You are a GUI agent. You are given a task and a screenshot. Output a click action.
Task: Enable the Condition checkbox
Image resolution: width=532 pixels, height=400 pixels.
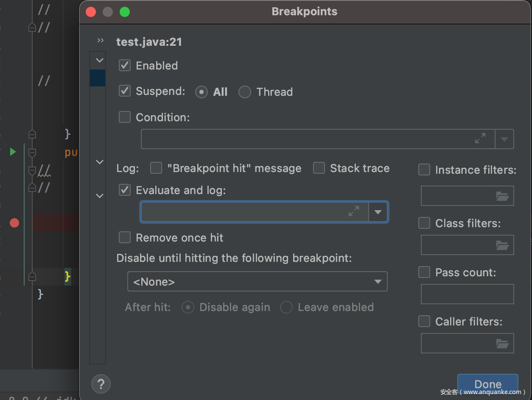tap(125, 117)
